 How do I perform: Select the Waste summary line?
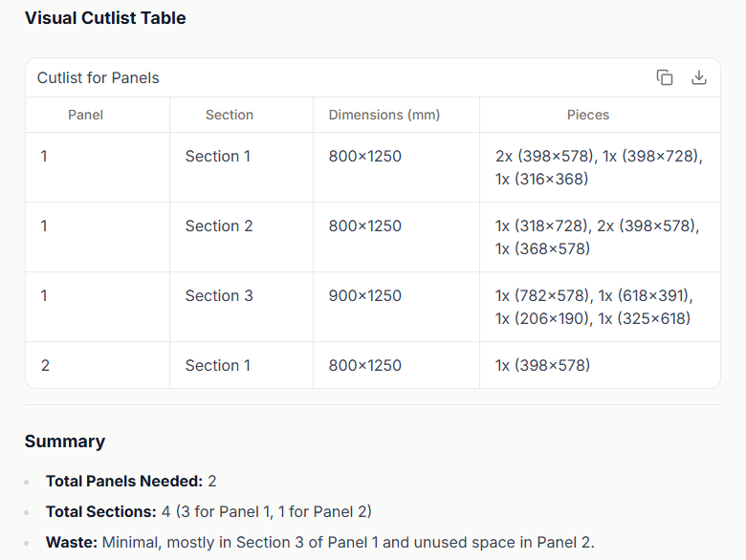320,542
